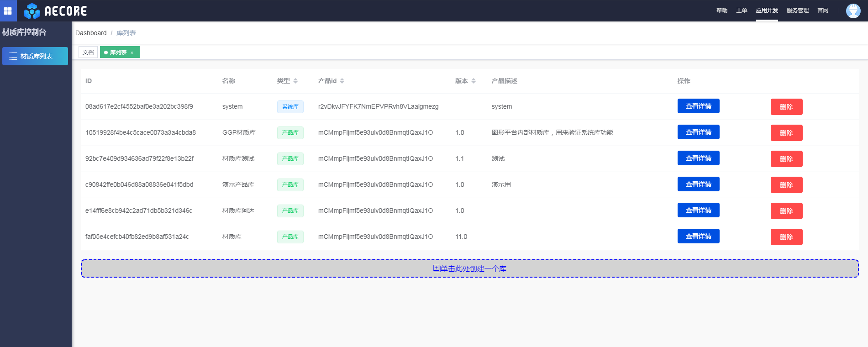
Task: Click the Dashboard breadcrumb link
Action: 91,33
